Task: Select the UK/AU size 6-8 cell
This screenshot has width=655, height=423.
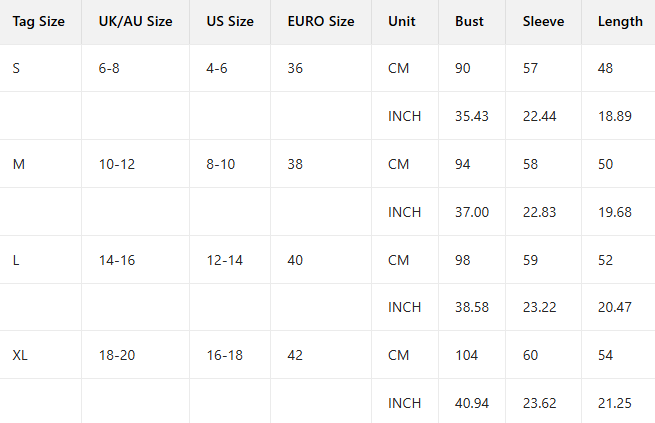Action: 110,68
